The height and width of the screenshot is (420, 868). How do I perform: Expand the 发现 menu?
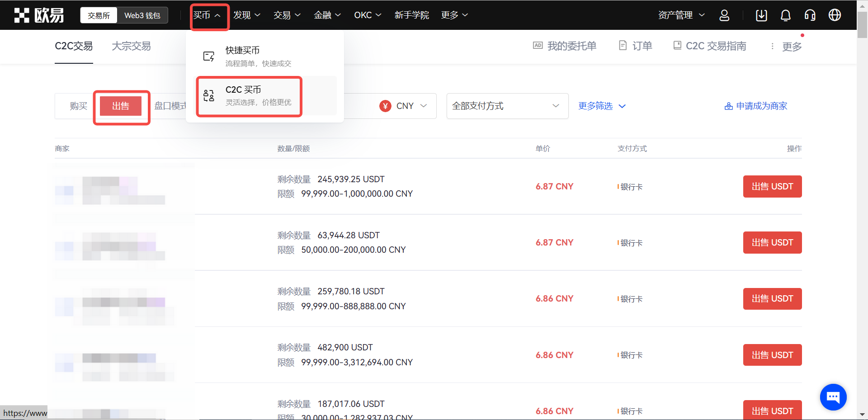pyautogui.click(x=247, y=15)
